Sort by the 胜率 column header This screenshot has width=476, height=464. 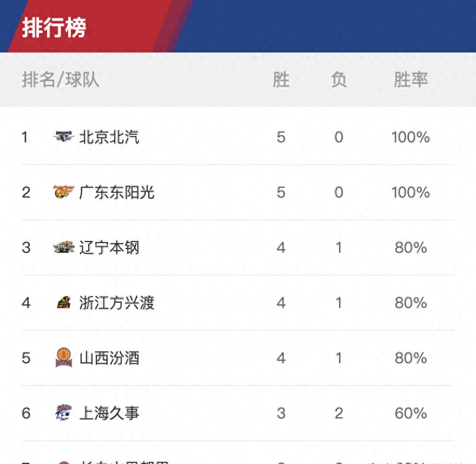pos(411,80)
